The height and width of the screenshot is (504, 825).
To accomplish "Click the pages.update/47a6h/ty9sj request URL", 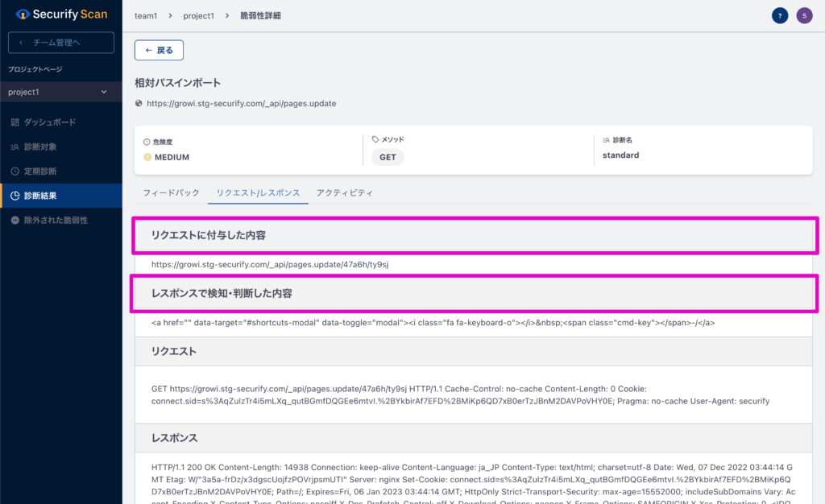I will pos(270,264).
